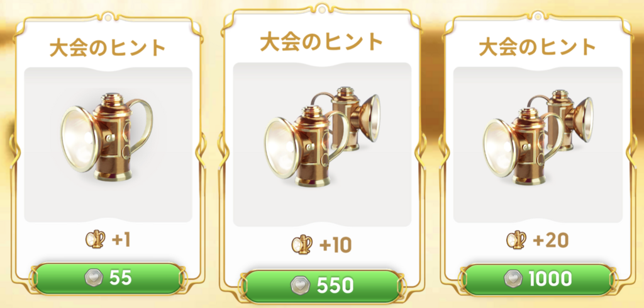This screenshot has height=308, width=644.
Task: Click the +20 hint amount label
Action: point(550,241)
